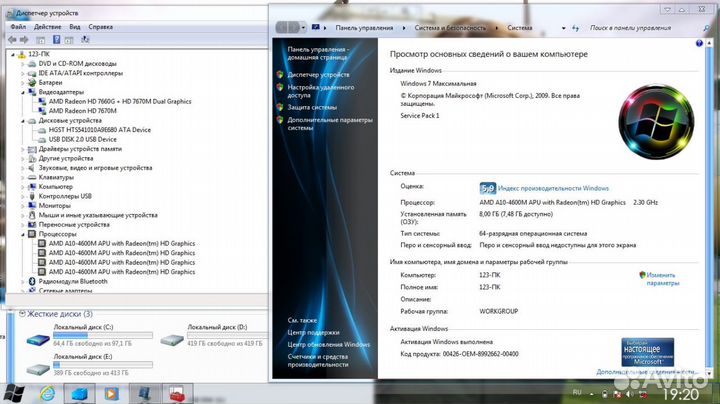720x404 pixels.
Task: Click Панель управления breadcrumb
Action: click(364, 28)
